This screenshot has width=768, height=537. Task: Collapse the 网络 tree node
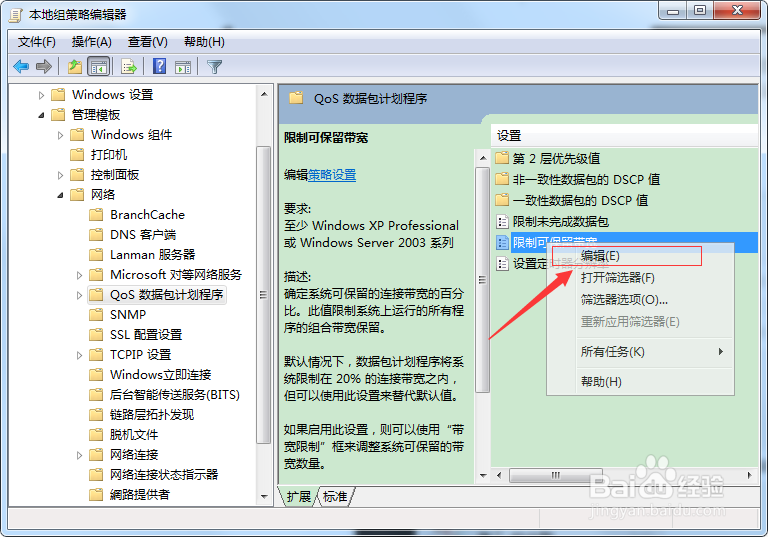pos(60,195)
